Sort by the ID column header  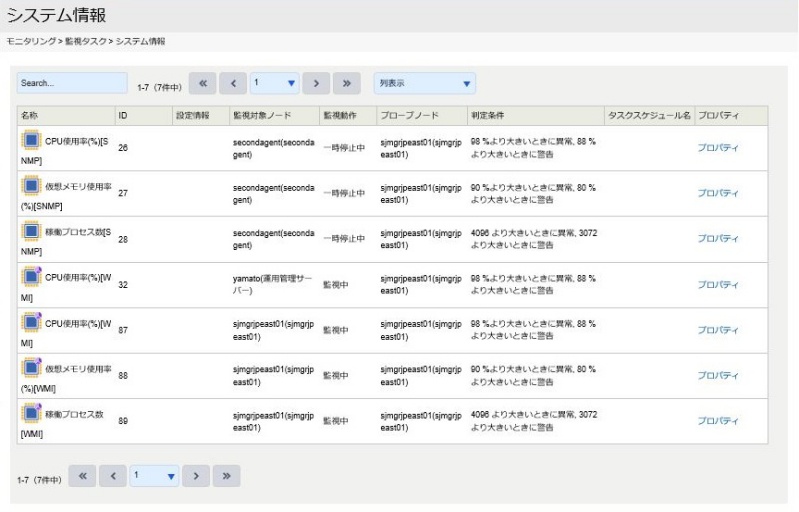pyautogui.click(x=144, y=116)
